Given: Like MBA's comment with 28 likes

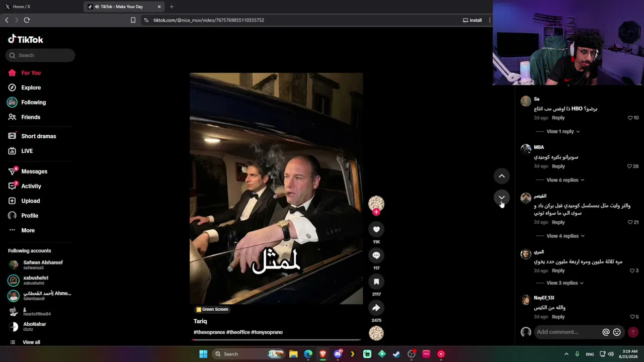Looking at the screenshot, I should 629,166.
